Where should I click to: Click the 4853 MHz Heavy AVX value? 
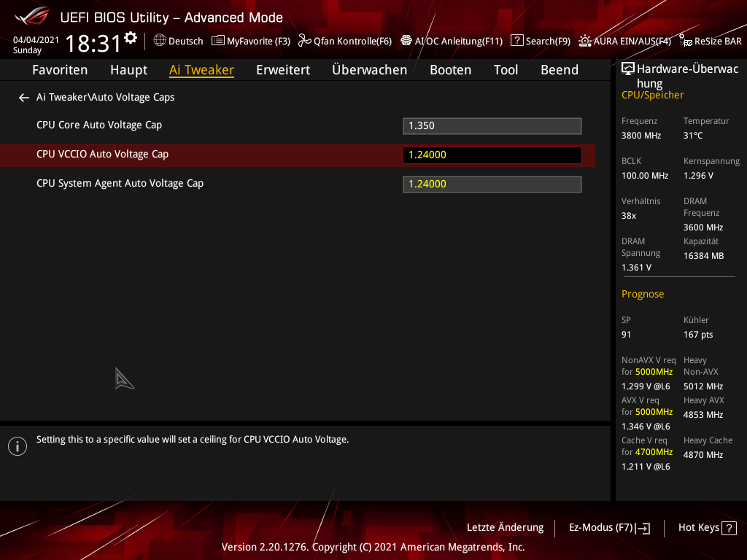703,415
